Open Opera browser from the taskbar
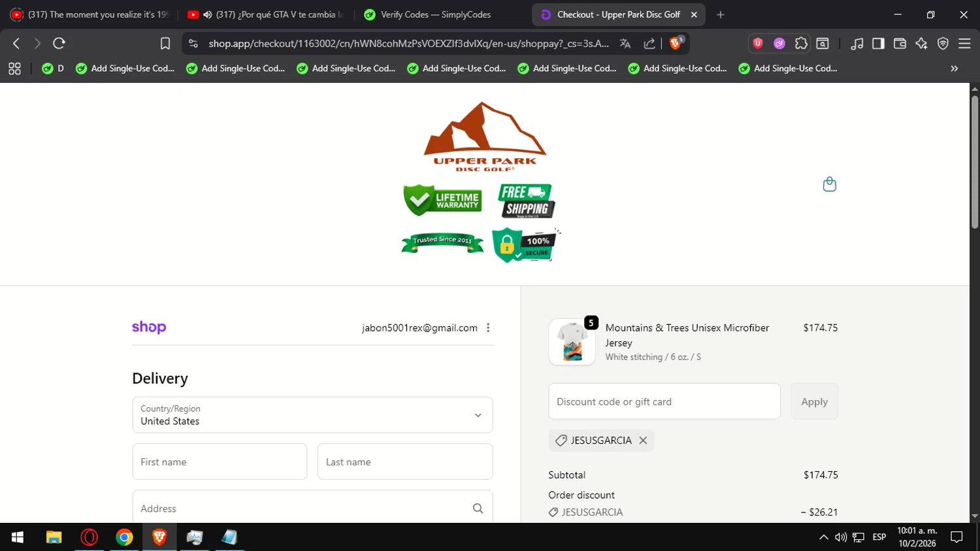The height and width of the screenshot is (551, 980). point(89,537)
